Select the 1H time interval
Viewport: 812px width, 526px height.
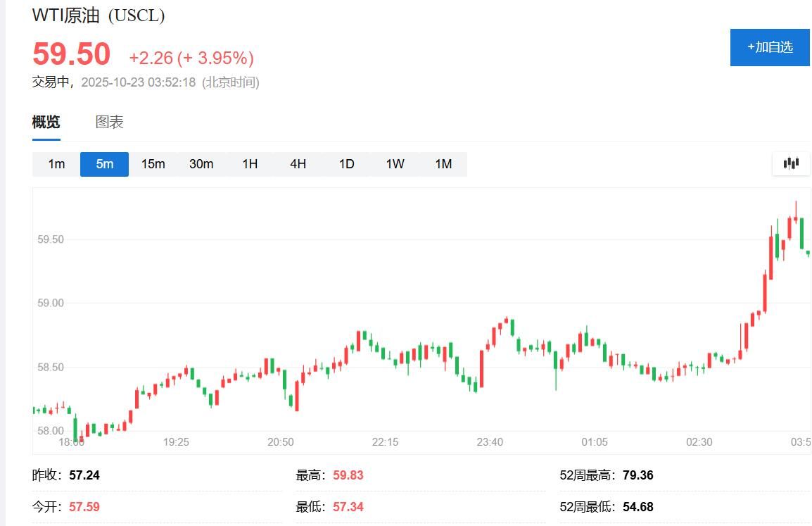[x=249, y=163]
